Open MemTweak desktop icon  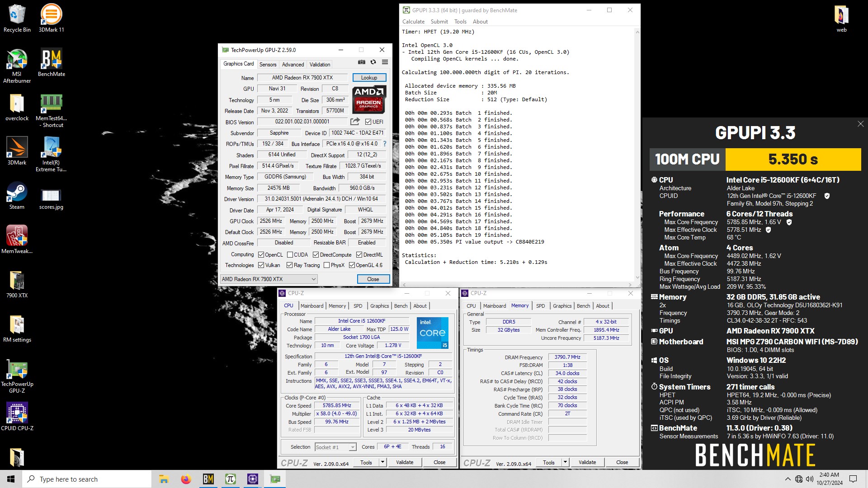click(17, 239)
